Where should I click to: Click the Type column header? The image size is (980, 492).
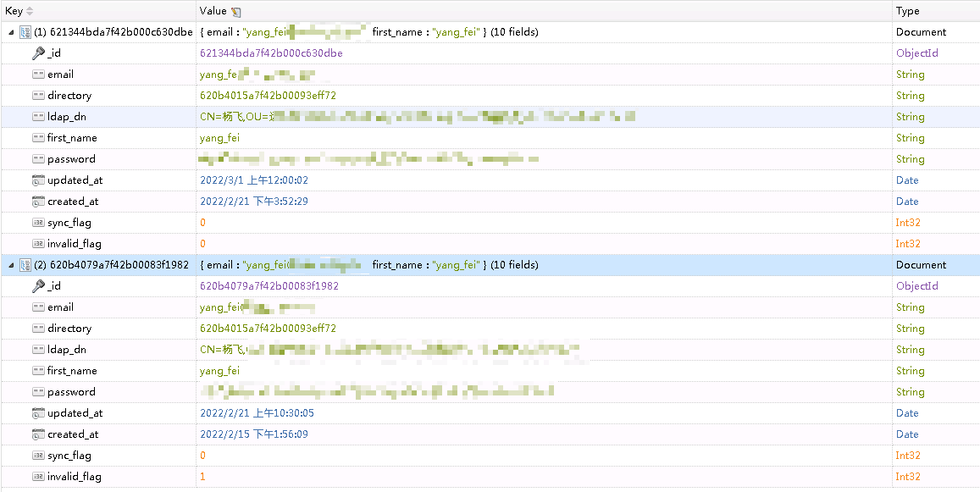point(908,10)
